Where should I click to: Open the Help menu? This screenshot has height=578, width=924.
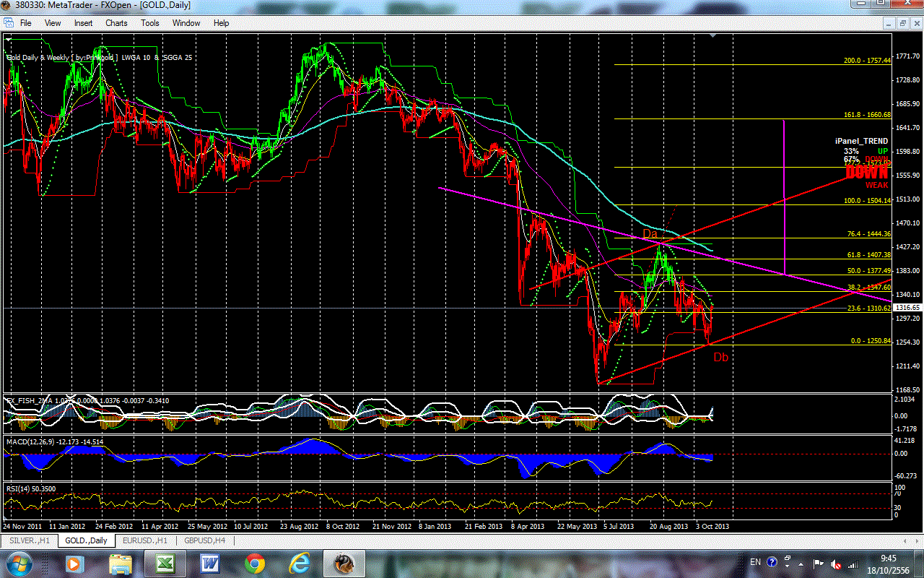tap(221, 23)
